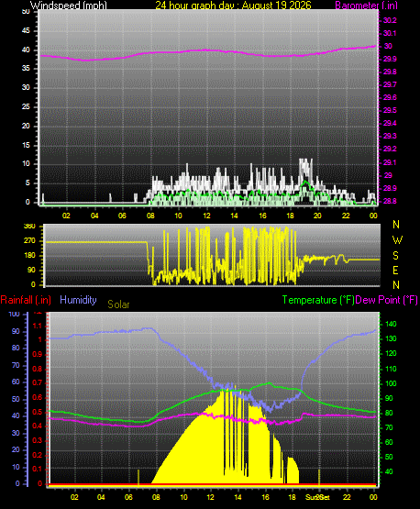Click the '29.5' barometer axis value
420x509 pixels.
coord(390,110)
